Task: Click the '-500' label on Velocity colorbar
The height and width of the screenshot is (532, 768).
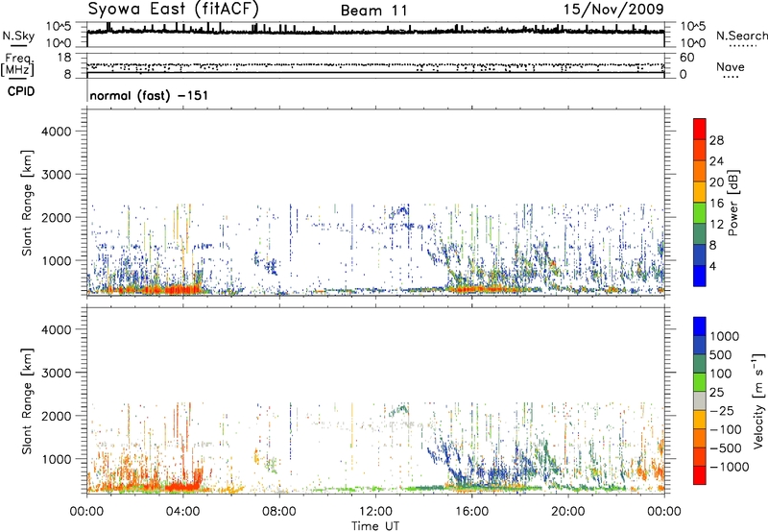Action: [726, 448]
